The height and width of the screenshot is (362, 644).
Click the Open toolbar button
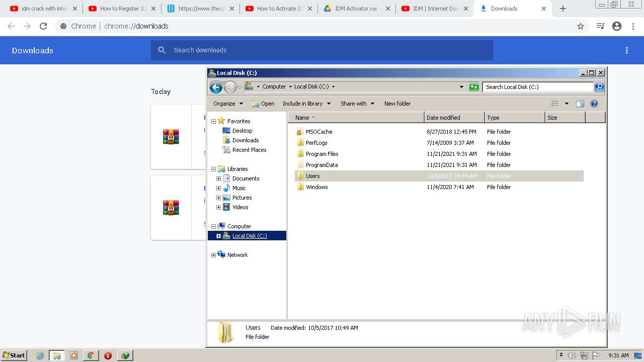[263, 104]
